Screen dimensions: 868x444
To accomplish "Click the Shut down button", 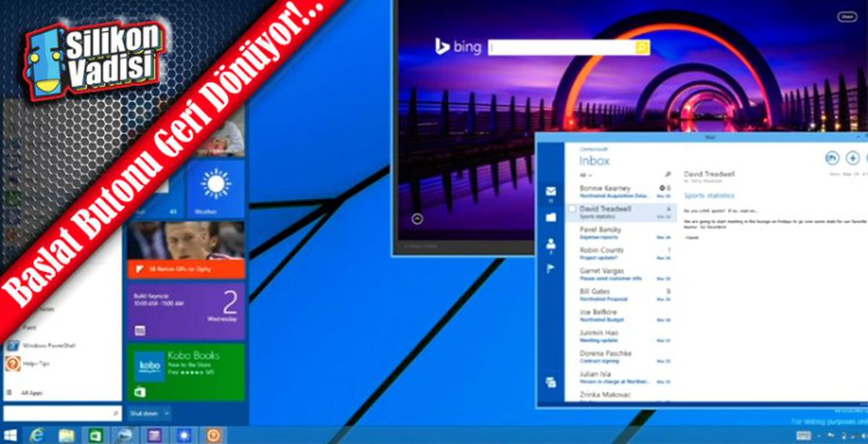I will coord(144,413).
